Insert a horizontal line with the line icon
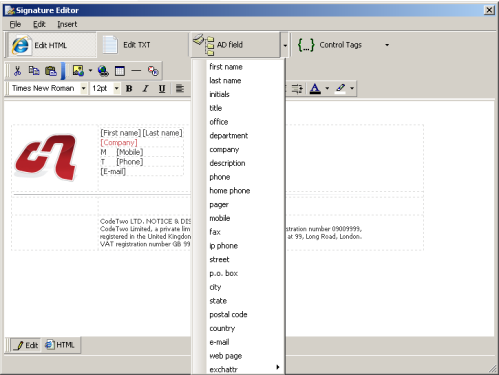This screenshot has height=375, width=499. [x=136, y=71]
